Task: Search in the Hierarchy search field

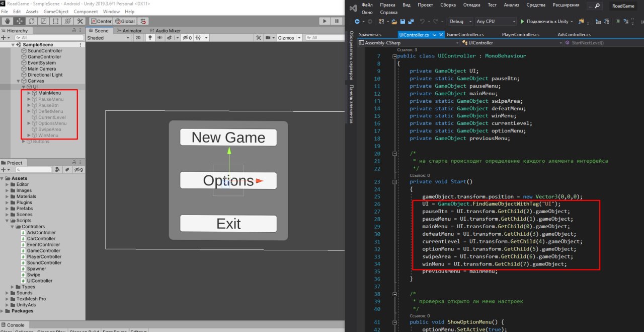Action: tap(48, 38)
